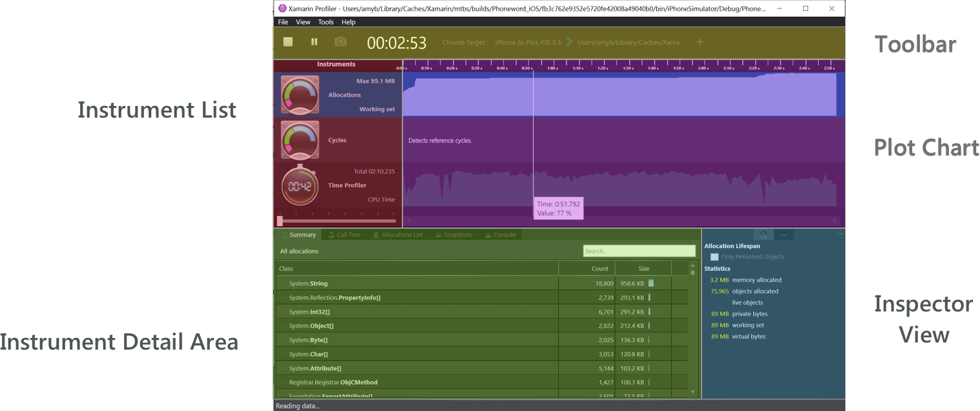The image size is (980, 411).
Task: Click inside the allocations Search field
Action: (x=638, y=250)
